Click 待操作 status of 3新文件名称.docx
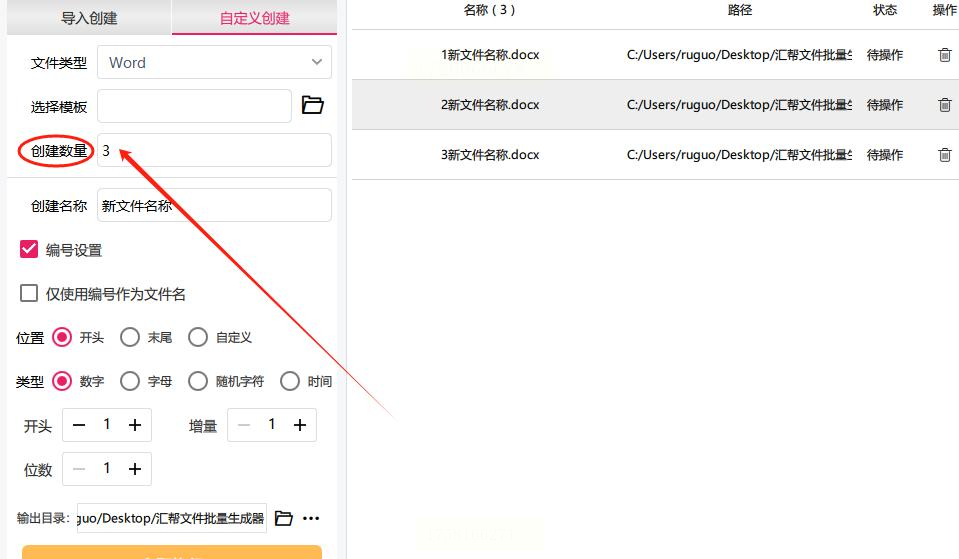Image resolution: width=959 pixels, height=559 pixels. [885, 155]
